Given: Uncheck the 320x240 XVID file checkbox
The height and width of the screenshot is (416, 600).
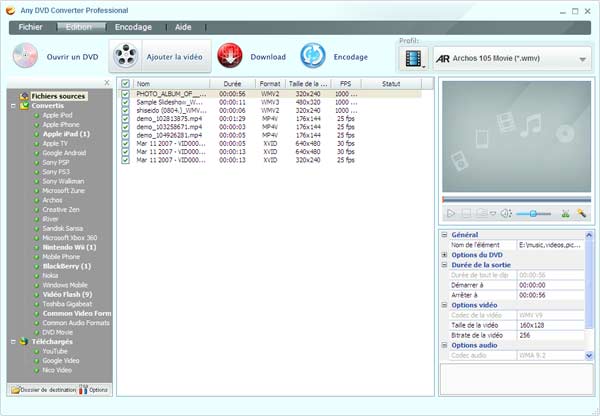Looking at the screenshot, I should pyautogui.click(x=125, y=160).
